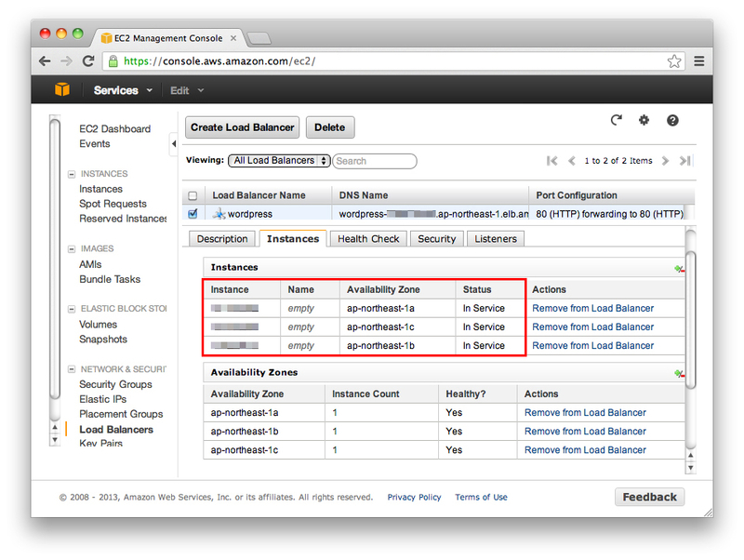744x560 pixels.
Task: Open the Privacy Policy link
Action: pyautogui.click(x=414, y=498)
